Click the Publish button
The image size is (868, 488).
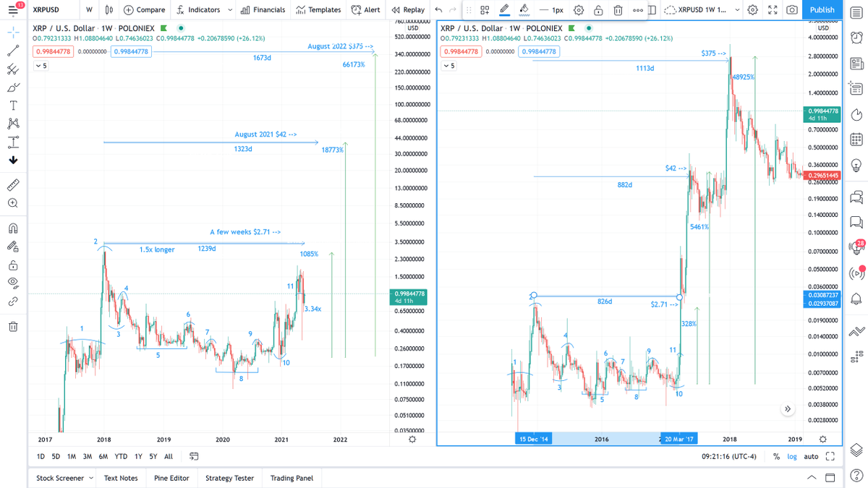pyautogui.click(x=822, y=10)
